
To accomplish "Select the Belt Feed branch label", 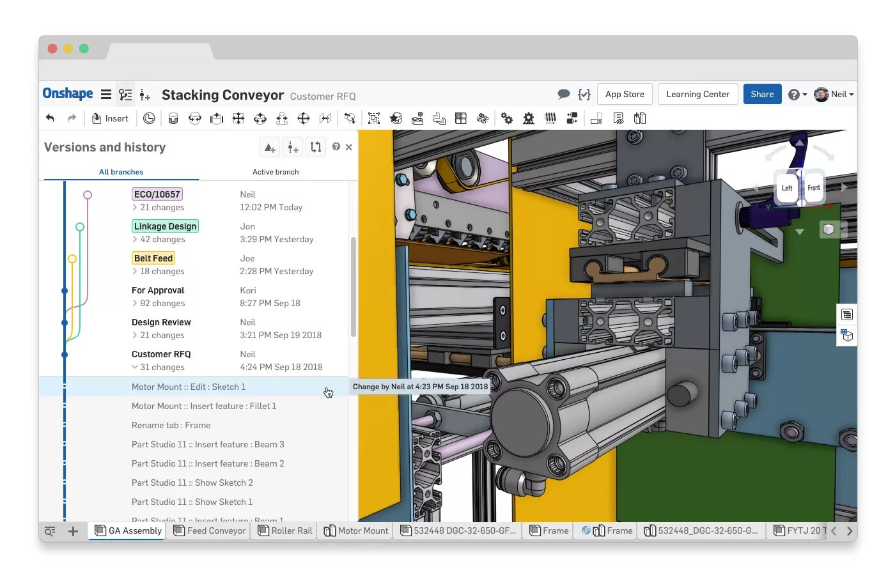I will point(153,258).
